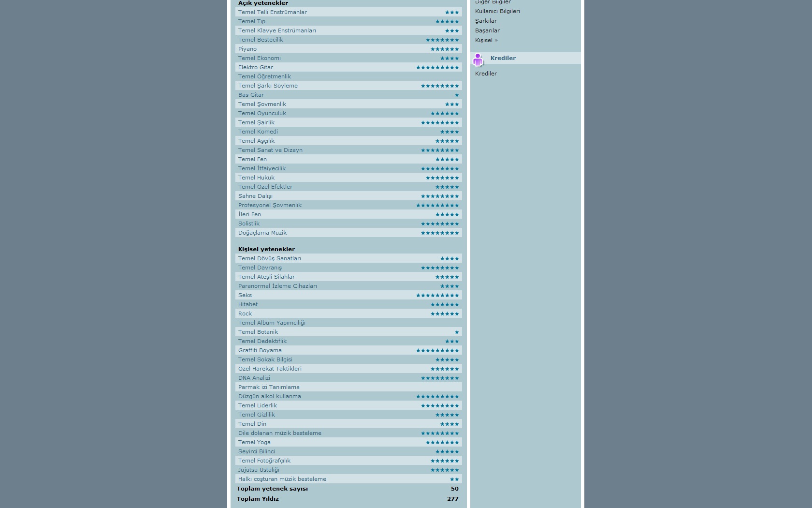812x508 pixels.
Task: Click Temel Hukuk skill
Action: point(256,178)
